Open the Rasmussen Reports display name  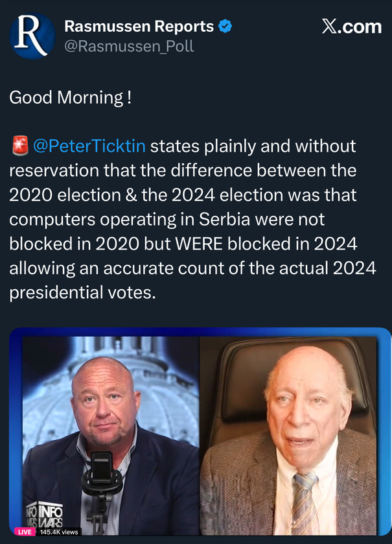(139, 27)
